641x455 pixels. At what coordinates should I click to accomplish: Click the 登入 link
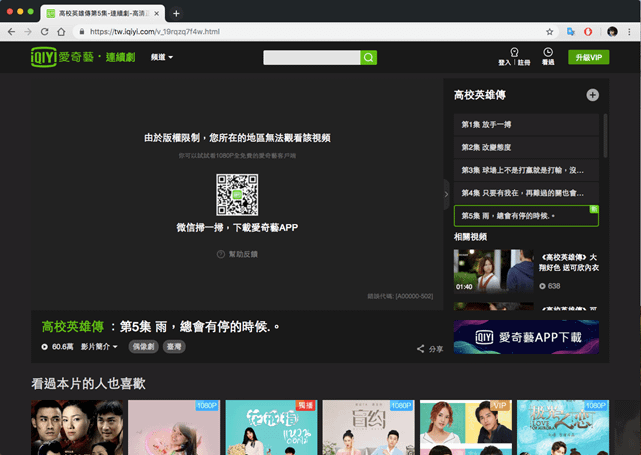pyautogui.click(x=504, y=63)
